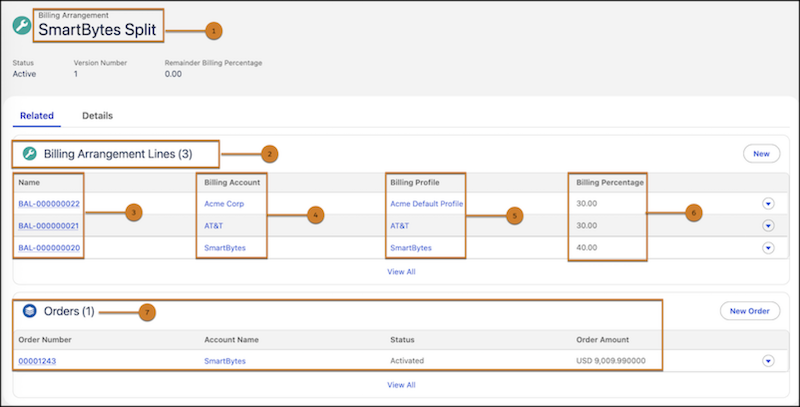This screenshot has height=407, width=800.
Task: Click the Order Amount column header
Action: [603, 340]
